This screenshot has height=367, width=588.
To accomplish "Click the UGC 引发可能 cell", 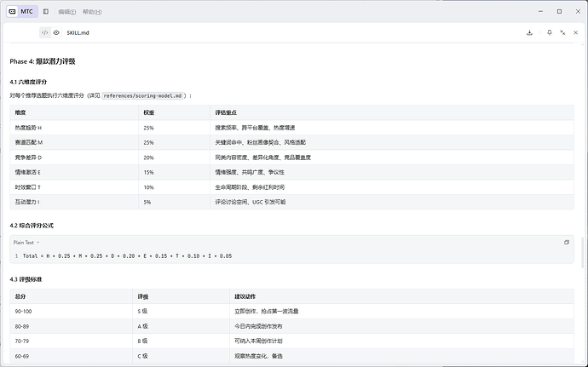I will click(x=392, y=202).
